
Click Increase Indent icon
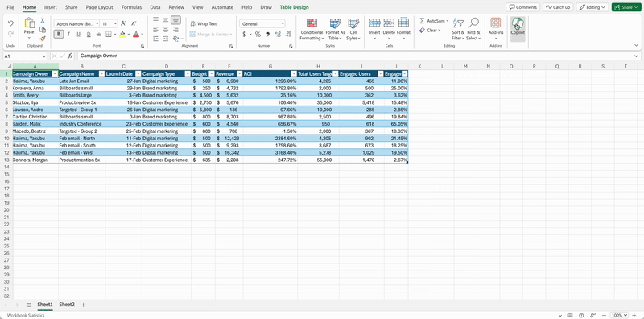(x=166, y=39)
